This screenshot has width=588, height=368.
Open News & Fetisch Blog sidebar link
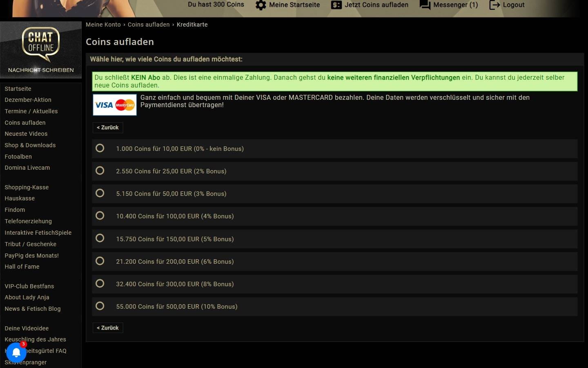pyautogui.click(x=33, y=309)
